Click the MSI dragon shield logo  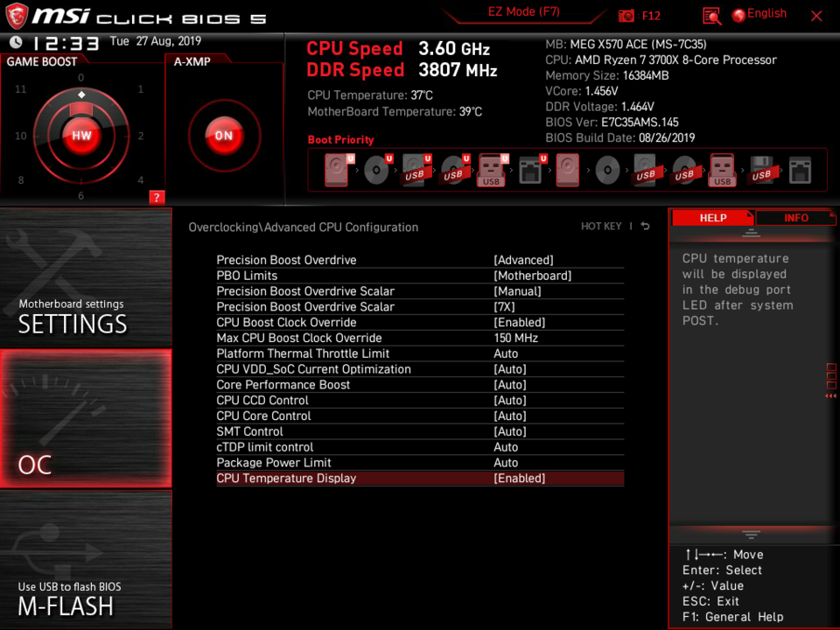click(x=16, y=16)
